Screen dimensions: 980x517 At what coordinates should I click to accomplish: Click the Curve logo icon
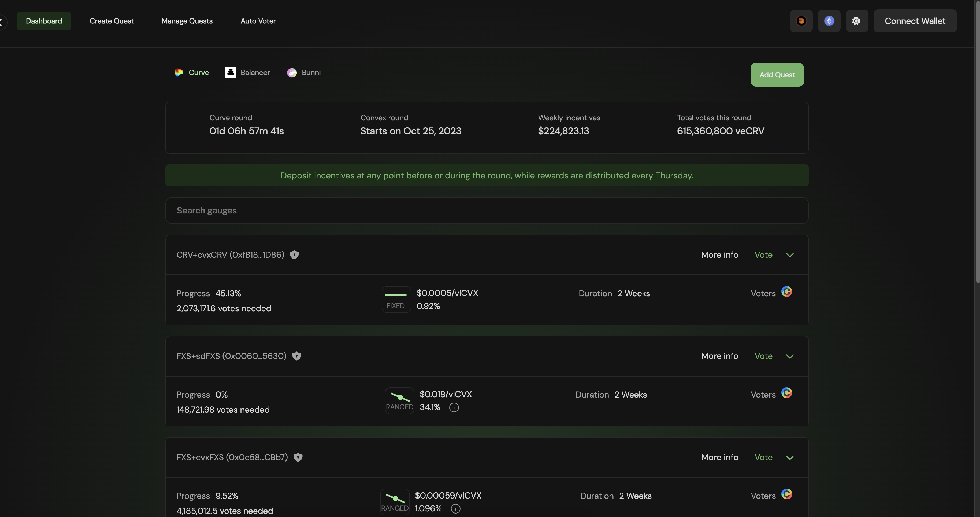click(179, 73)
